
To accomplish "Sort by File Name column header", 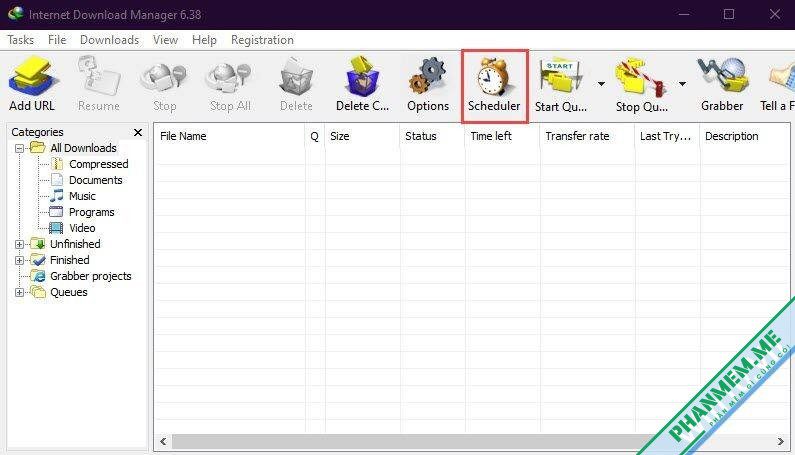I will [229, 136].
